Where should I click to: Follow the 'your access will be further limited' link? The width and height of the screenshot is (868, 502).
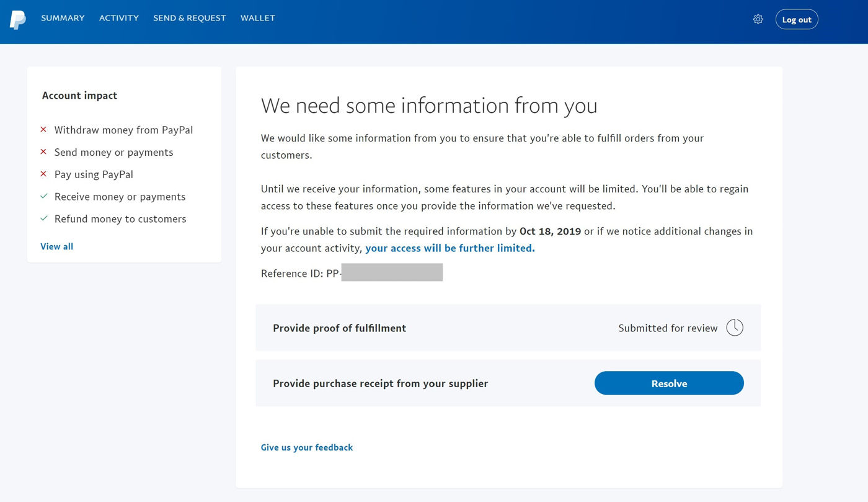tap(449, 248)
